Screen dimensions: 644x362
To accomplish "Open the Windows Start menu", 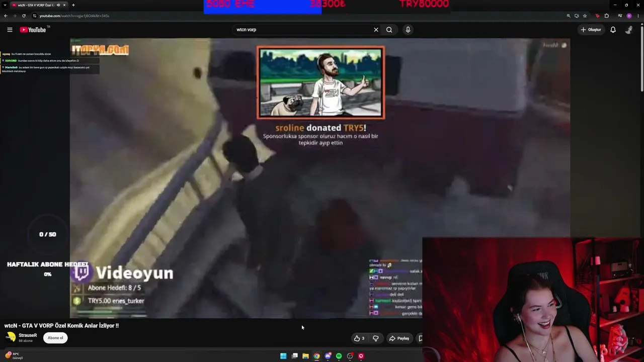I will point(283,356).
